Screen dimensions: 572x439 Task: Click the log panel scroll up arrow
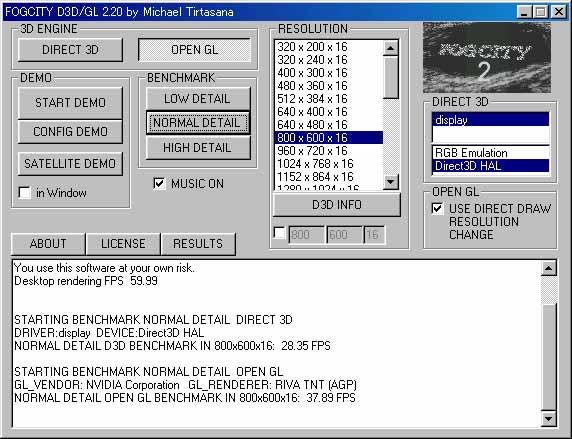pos(549,269)
